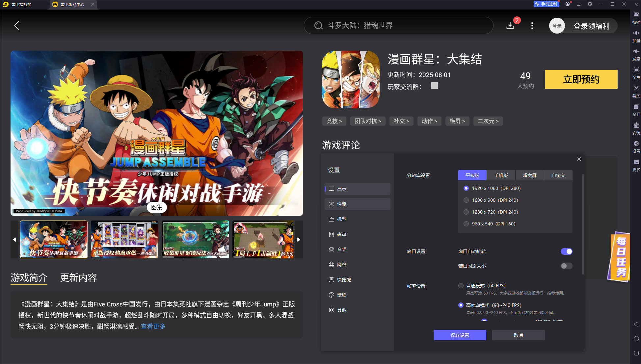Toggle 窗口固定大小 switch
This screenshot has height=364, width=641.
566,266
